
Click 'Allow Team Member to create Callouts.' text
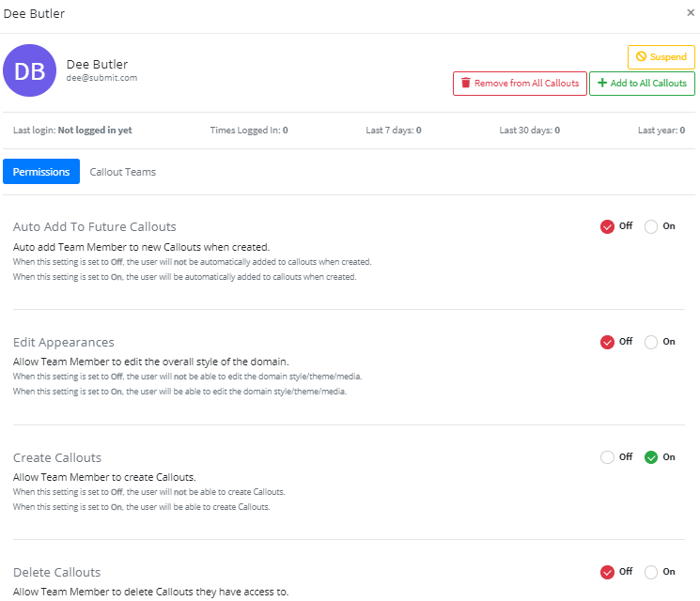click(x=104, y=477)
